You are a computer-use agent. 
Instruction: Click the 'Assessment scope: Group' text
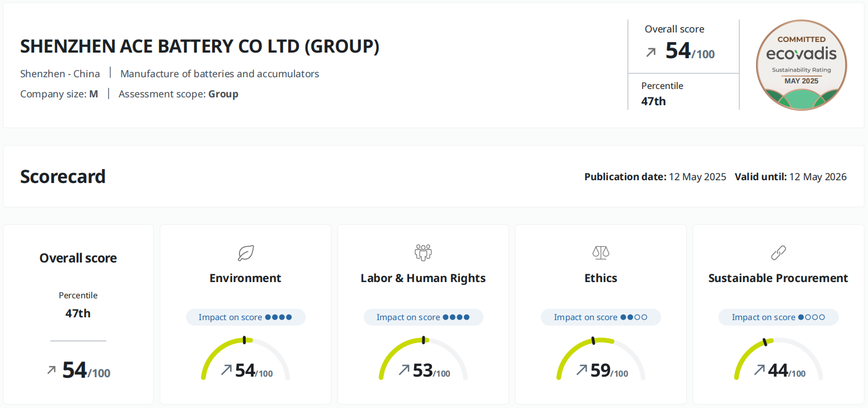(x=179, y=93)
